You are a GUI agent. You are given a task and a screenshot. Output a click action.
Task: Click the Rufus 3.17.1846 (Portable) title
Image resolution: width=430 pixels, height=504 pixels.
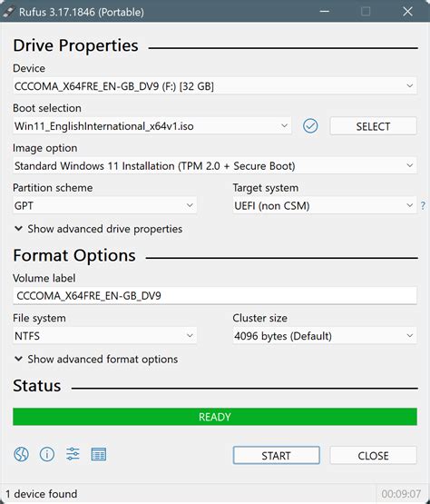(x=82, y=12)
